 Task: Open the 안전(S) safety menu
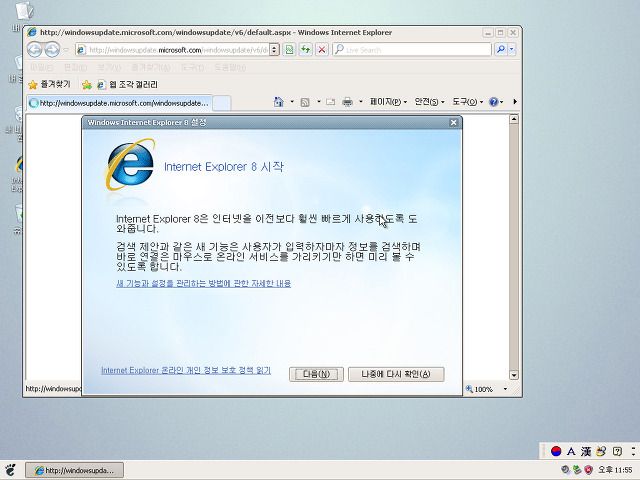click(429, 102)
